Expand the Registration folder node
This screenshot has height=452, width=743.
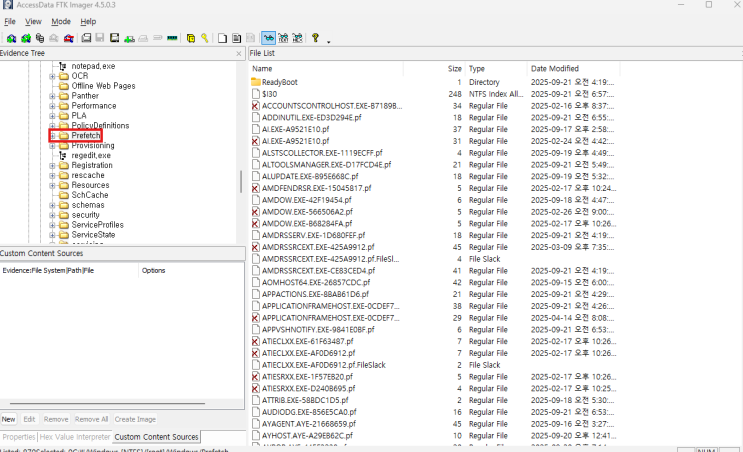click(52, 166)
